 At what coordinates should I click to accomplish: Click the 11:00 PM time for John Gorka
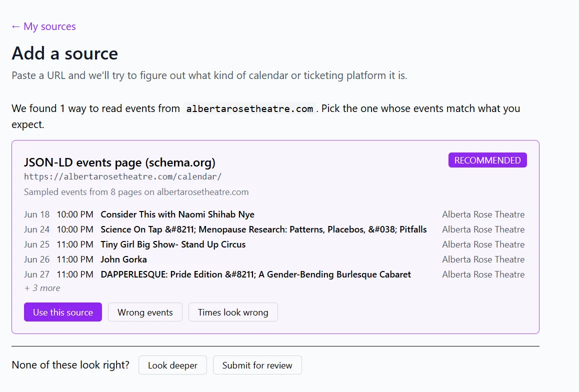pos(75,259)
